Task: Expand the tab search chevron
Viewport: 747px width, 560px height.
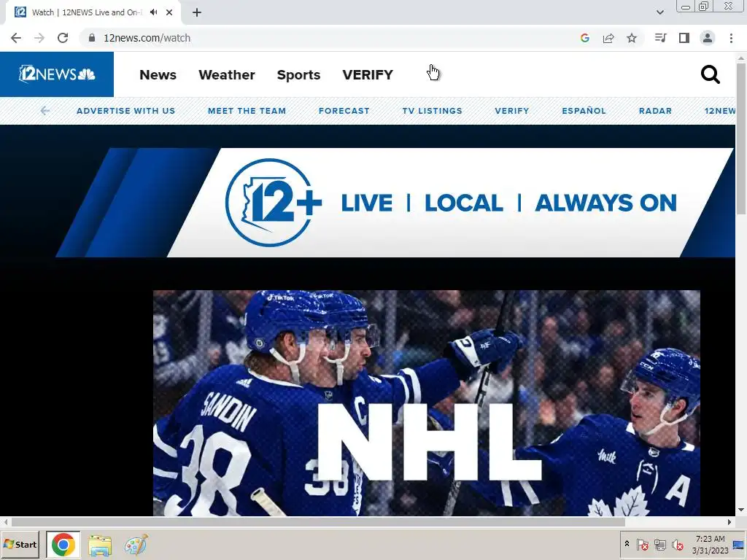Action: click(659, 12)
